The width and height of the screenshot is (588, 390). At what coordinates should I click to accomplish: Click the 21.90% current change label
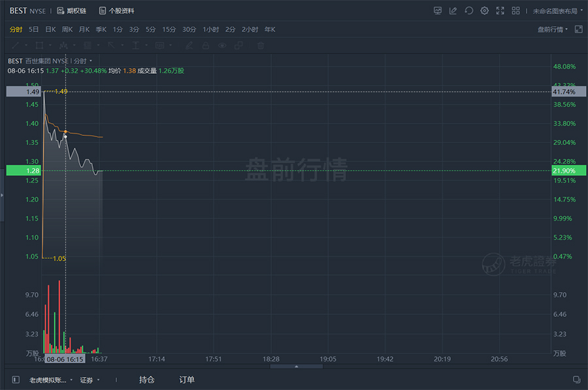point(568,171)
